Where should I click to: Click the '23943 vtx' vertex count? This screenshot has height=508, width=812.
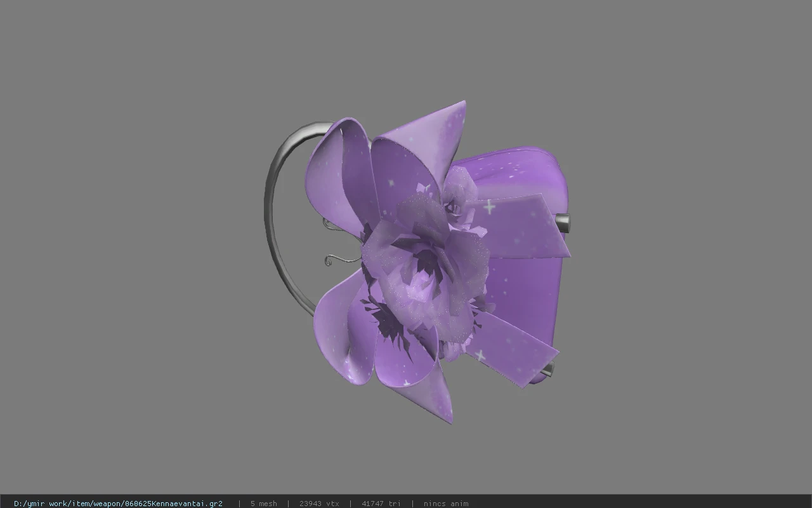[x=319, y=504]
